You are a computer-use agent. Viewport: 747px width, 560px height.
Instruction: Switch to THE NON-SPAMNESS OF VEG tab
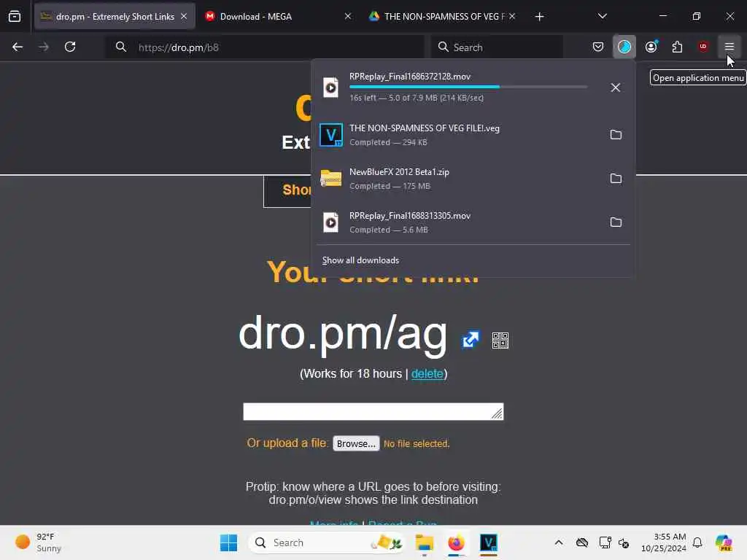tap(442, 17)
